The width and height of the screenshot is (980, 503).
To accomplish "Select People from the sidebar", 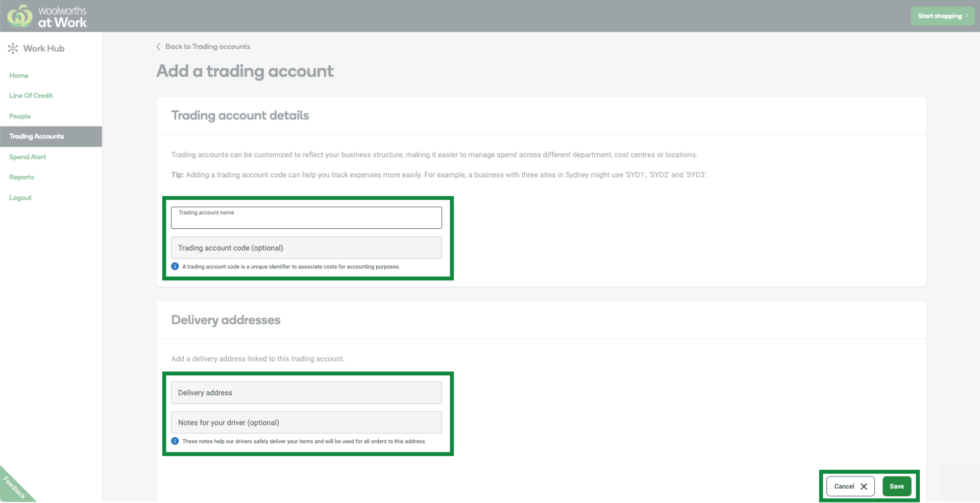I will [x=20, y=116].
